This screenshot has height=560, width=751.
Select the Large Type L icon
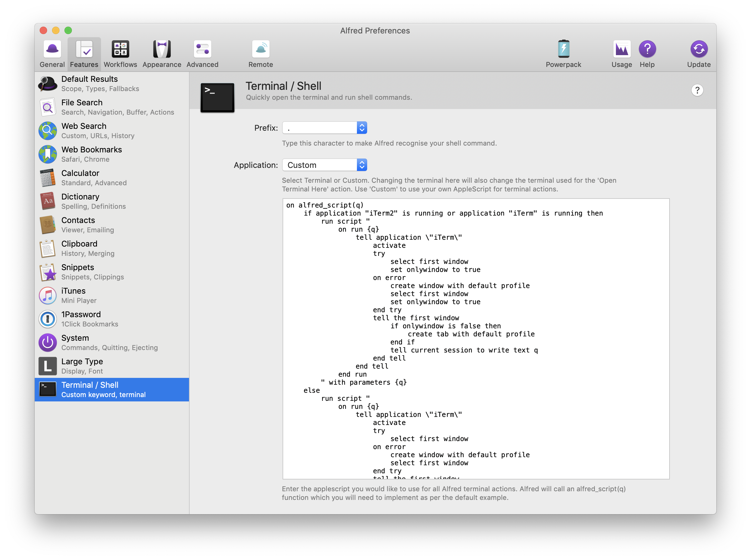[48, 366]
